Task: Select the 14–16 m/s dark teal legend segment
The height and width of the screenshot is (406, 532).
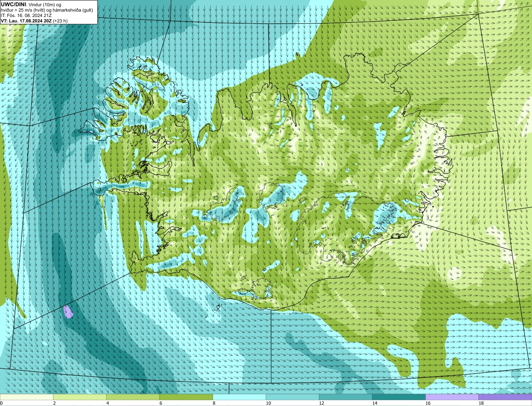Action: click(x=399, y=397)
